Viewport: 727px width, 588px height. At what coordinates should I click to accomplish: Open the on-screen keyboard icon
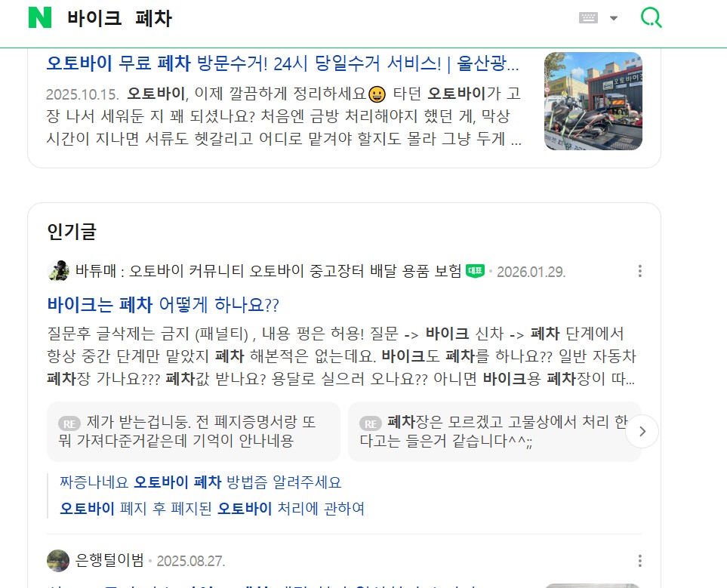point(588,18)
